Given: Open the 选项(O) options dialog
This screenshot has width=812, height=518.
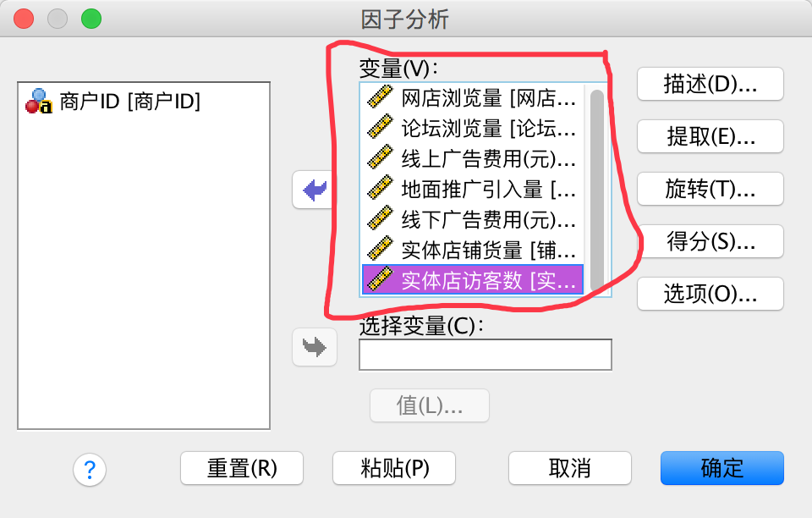Looking at the screenshot, I should coord(710,294).
